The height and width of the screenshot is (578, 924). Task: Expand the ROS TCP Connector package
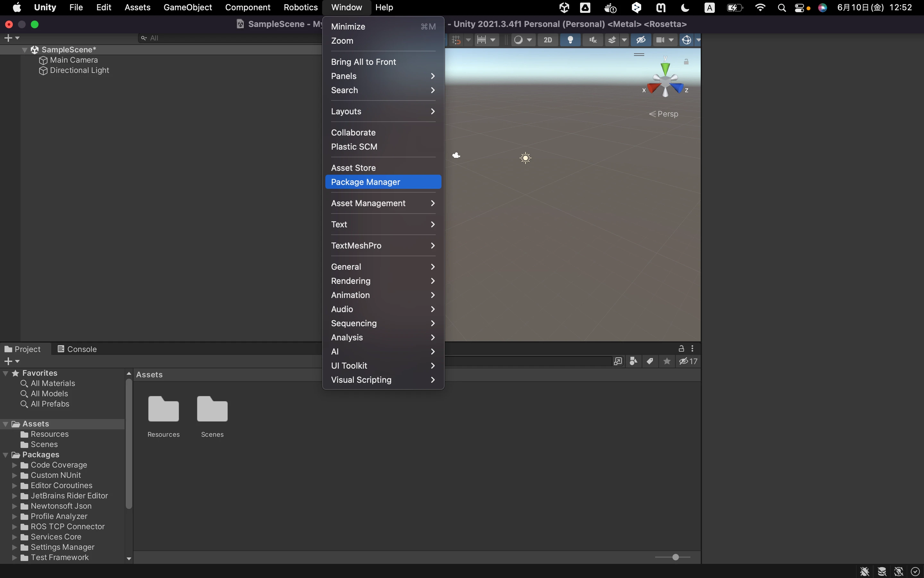14,527
